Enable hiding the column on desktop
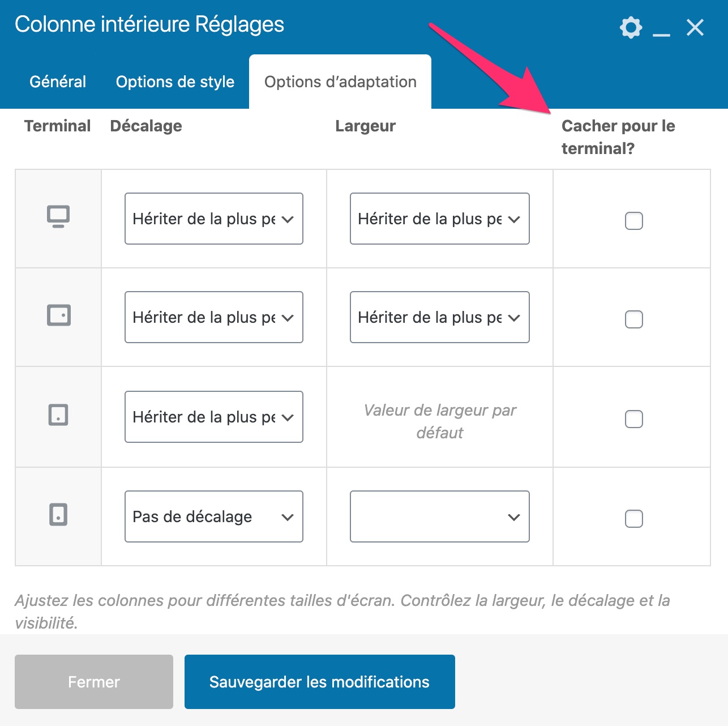Screen dimensions: 728x726 tap(633, 221)
